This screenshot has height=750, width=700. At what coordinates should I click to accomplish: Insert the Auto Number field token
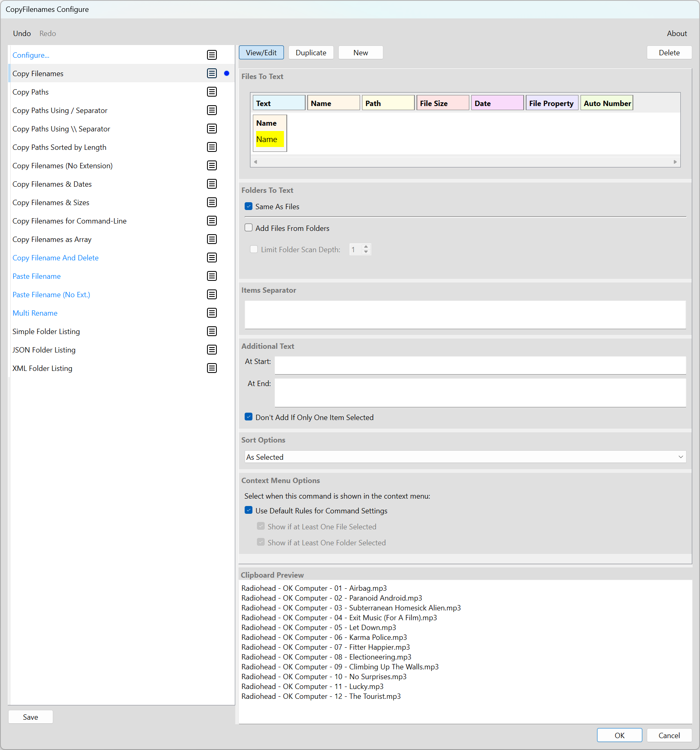point(607,103)
